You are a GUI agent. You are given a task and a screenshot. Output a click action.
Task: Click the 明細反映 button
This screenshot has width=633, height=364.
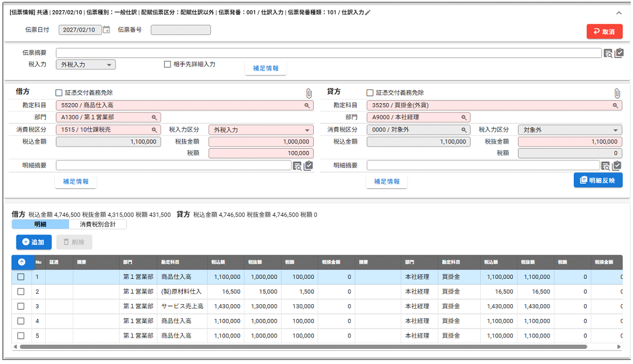point(598,180)
